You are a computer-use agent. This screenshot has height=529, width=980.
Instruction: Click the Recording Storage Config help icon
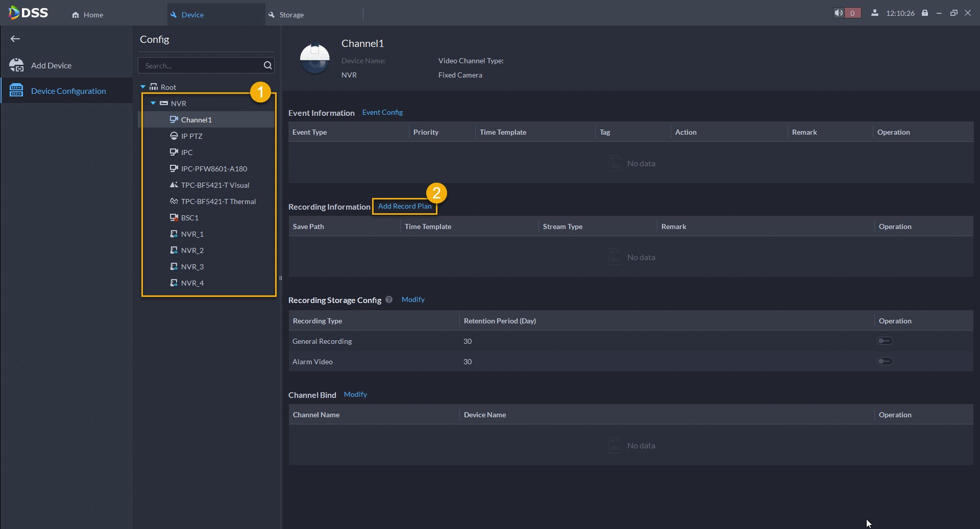coord(389,299)
